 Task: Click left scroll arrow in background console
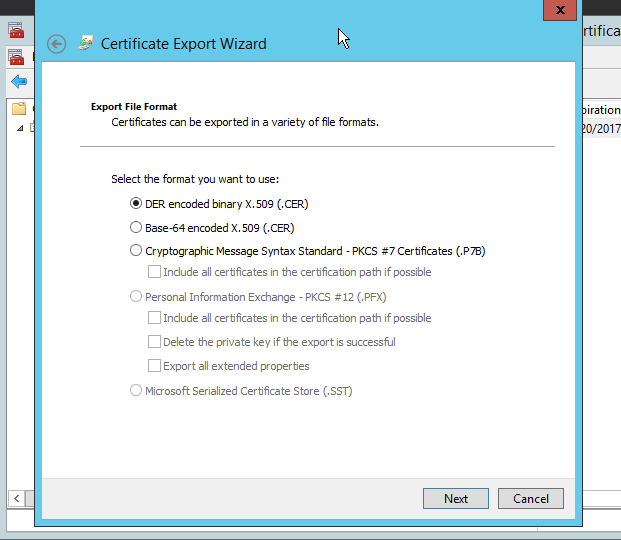pos(17,498)
